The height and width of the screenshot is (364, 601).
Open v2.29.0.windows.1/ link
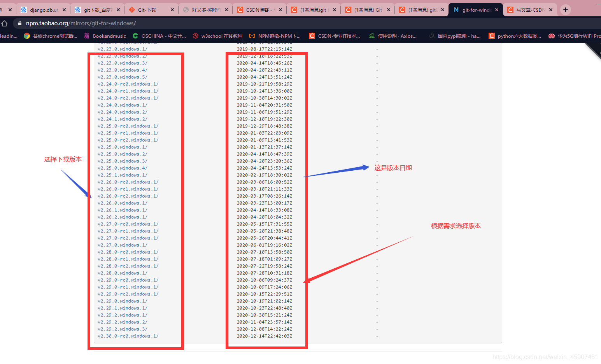click(123, 301)
